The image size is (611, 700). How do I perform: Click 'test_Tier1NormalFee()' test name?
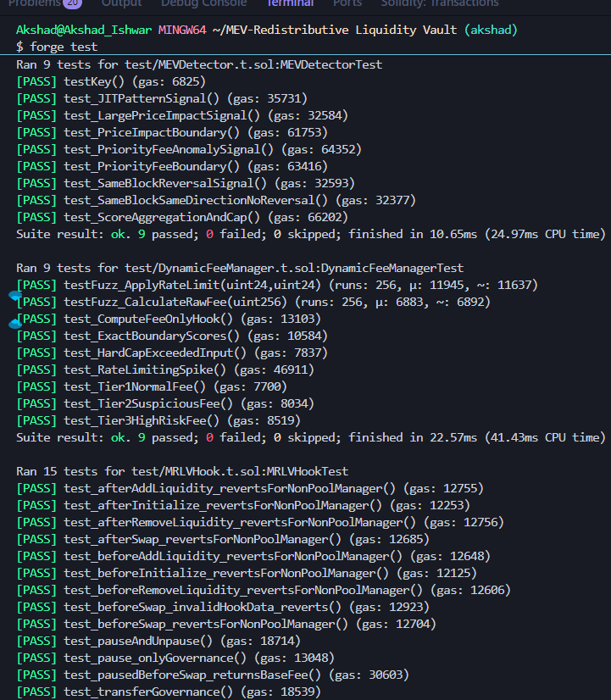pyautogui.click(x=135, y=387)
